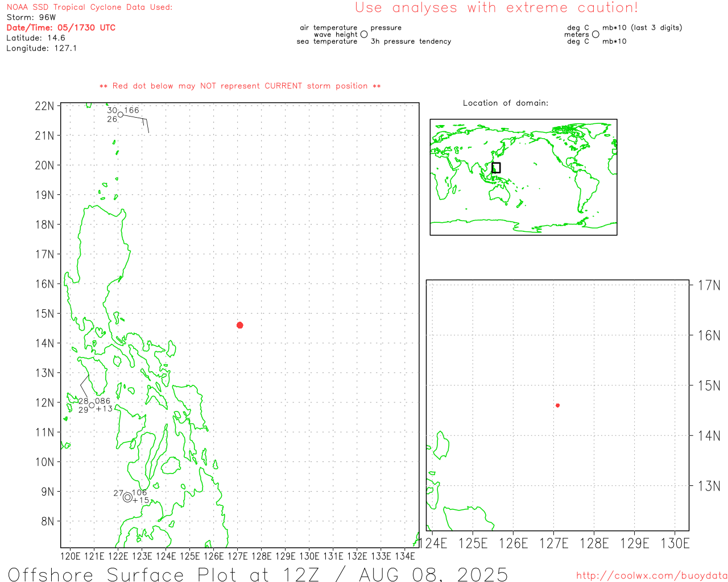
Task: Click the '130E' label on inset map
Action: click(x=675, y=543)
